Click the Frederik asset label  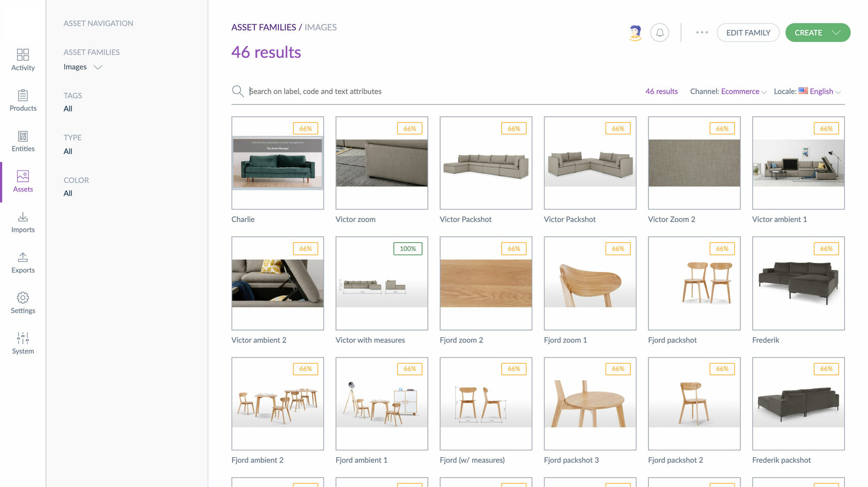[766, 340]
